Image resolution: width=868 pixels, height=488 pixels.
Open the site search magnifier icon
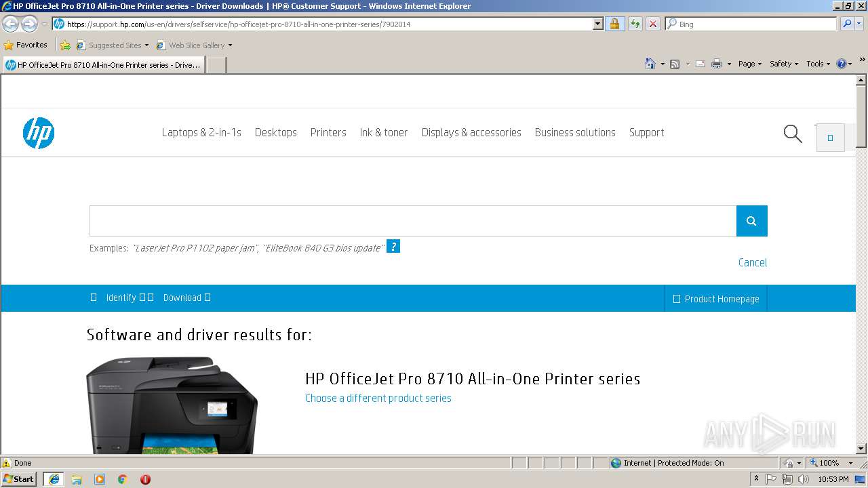pyautogui.click(x=793, y=134)
